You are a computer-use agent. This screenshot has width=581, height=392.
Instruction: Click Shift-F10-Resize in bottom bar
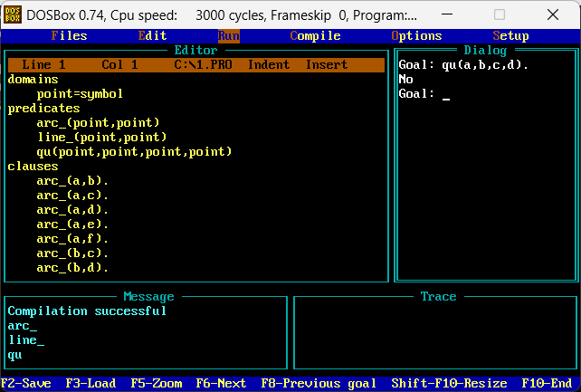pos(449,383)
